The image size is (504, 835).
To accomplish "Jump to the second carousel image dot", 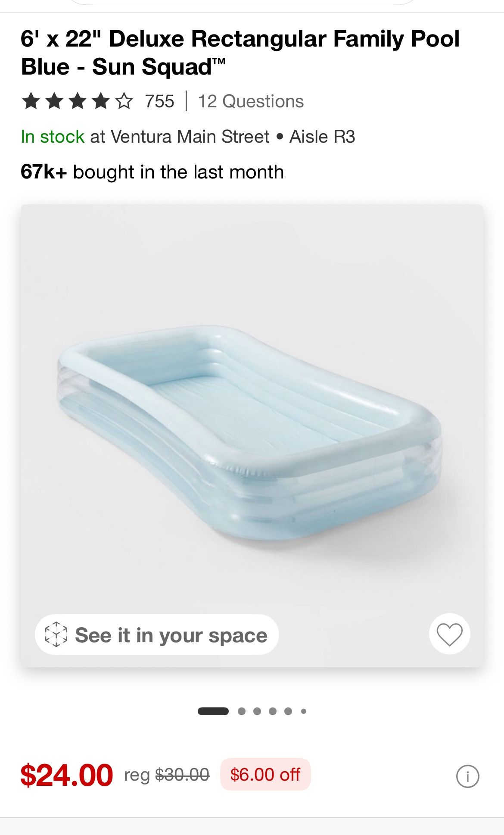I will tap(242, 711).
